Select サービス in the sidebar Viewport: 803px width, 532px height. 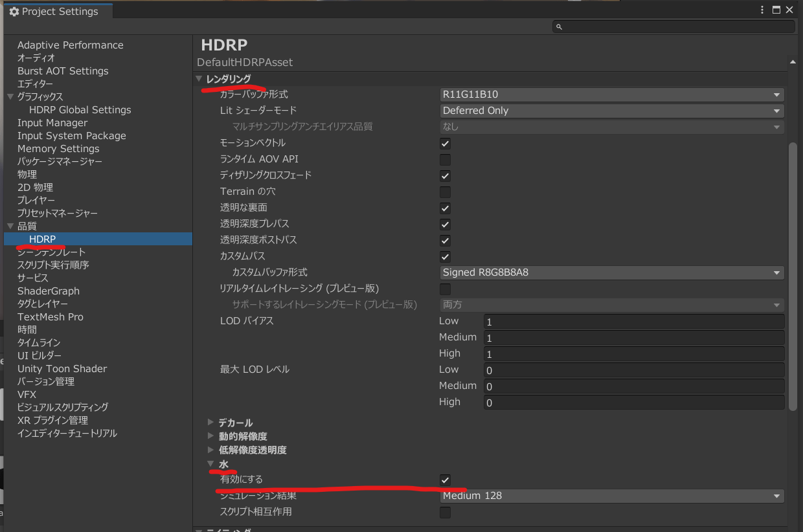(x=33, y=278)
